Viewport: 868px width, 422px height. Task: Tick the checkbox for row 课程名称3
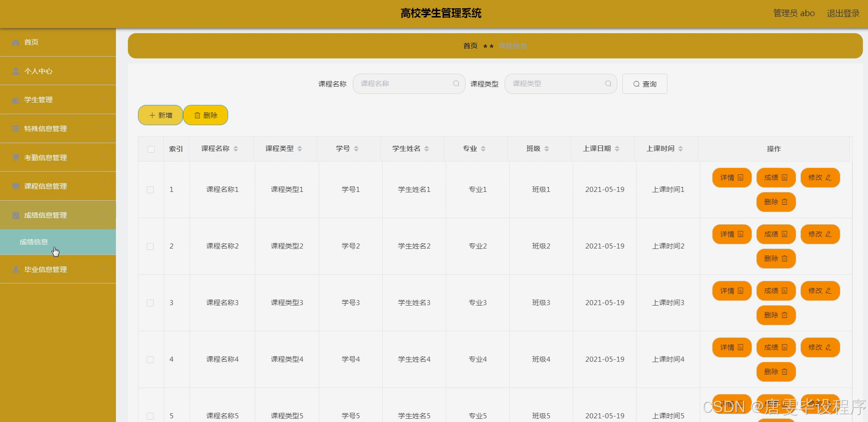150,303
